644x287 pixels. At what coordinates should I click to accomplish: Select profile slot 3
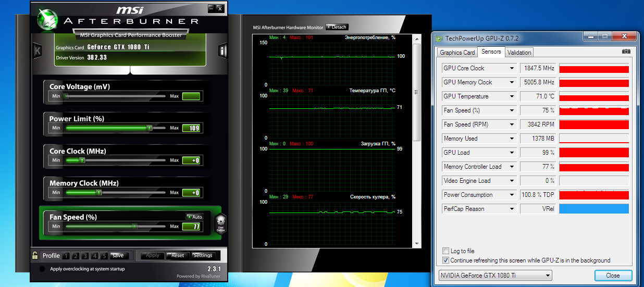pos(84,256)
